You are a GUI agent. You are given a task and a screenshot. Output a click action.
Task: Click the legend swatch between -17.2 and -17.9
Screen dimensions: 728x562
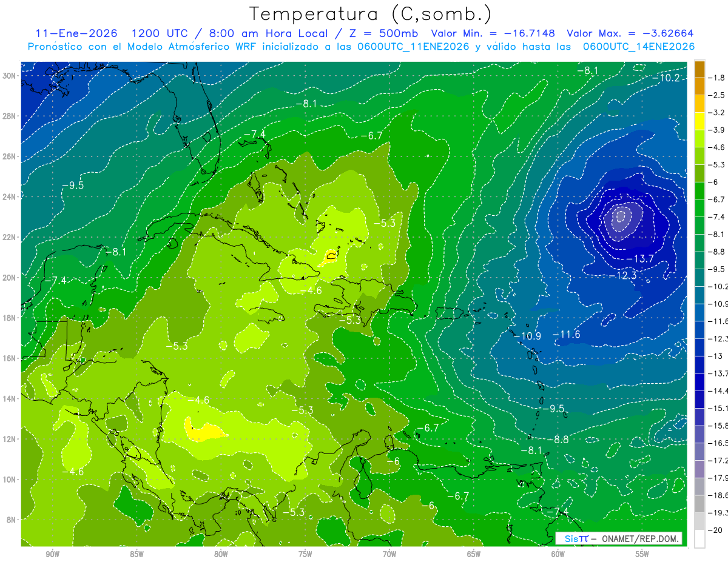(699, 470)
